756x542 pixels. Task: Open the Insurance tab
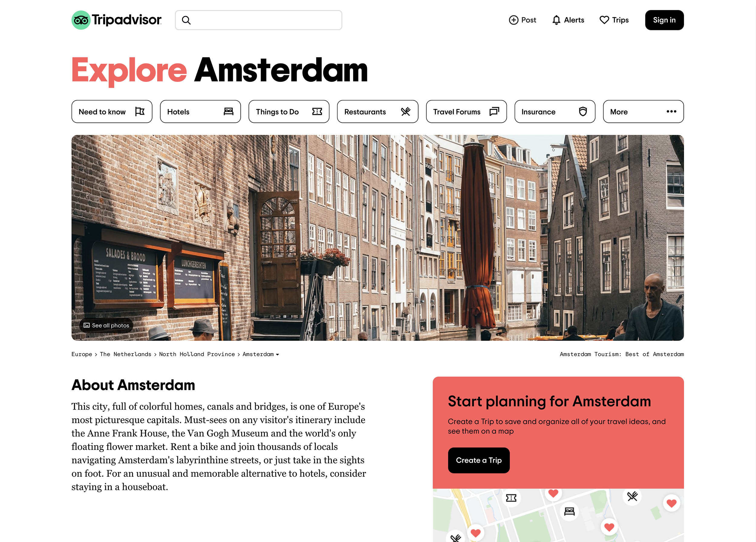[x=555, y=112]
